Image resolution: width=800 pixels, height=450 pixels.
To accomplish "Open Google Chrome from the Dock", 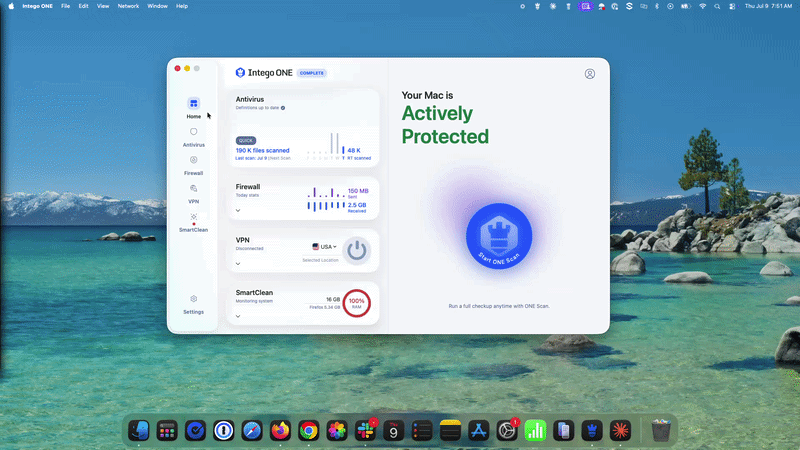I will click(x=309, y=431).
